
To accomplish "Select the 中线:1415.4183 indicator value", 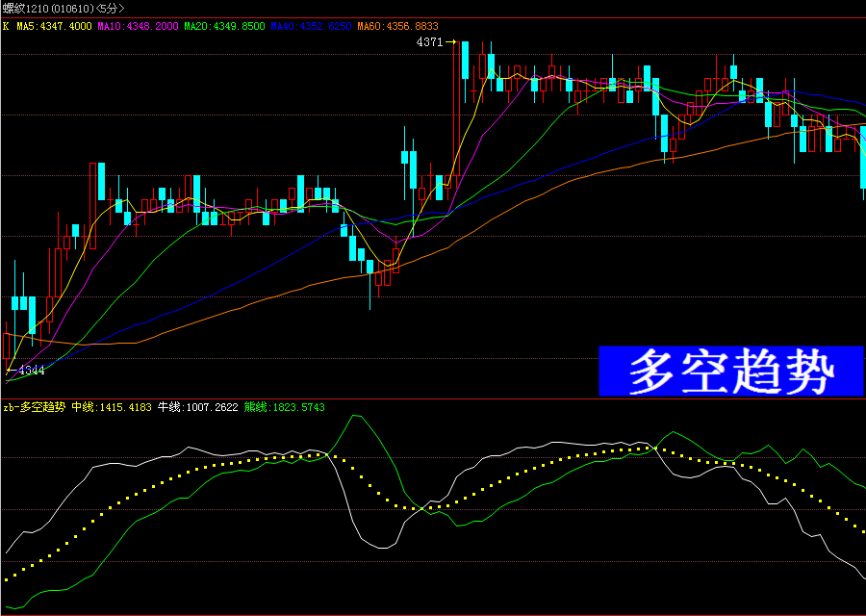I will (x=112, y=408).
